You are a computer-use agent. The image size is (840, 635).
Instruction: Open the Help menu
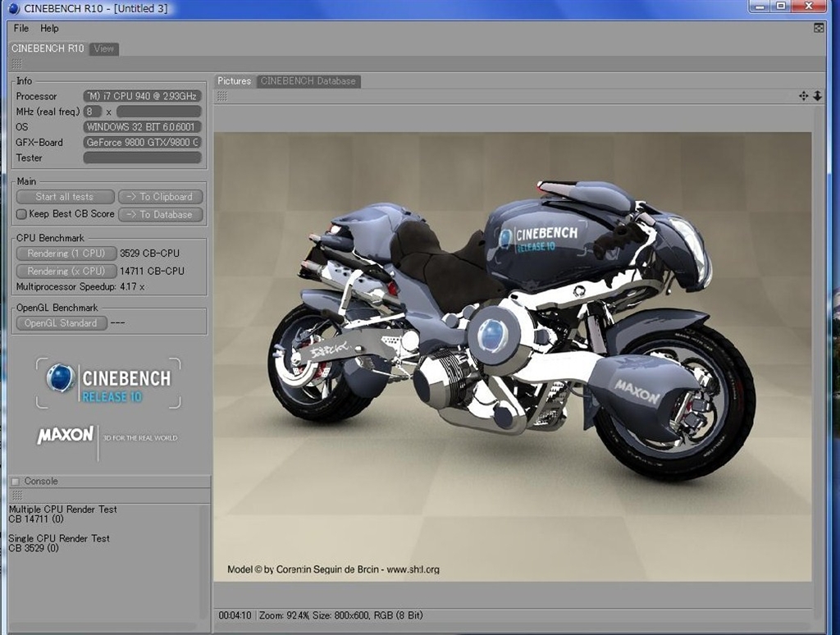pyautogui.click(x=49, y=29)
